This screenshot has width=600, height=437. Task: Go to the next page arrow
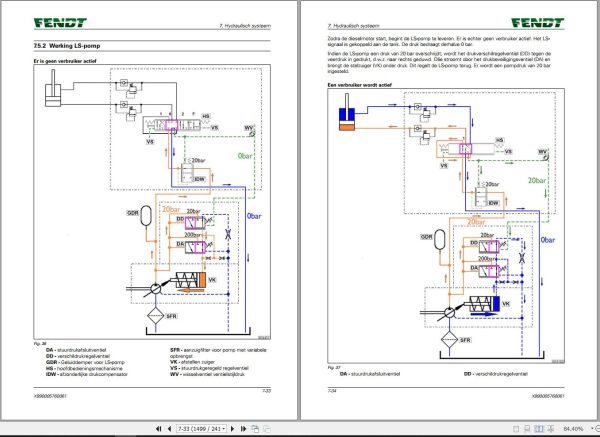pyautogui.click(x=232, y=429)
